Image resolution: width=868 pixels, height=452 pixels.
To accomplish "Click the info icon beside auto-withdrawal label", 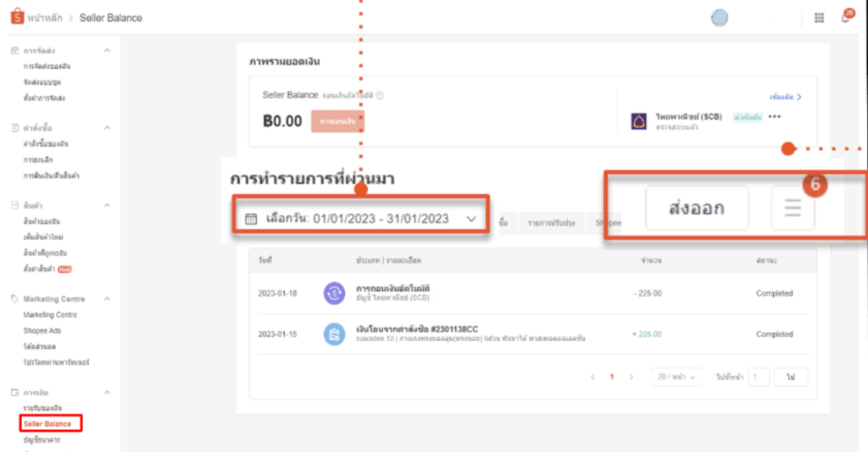I will click(380, 95).
